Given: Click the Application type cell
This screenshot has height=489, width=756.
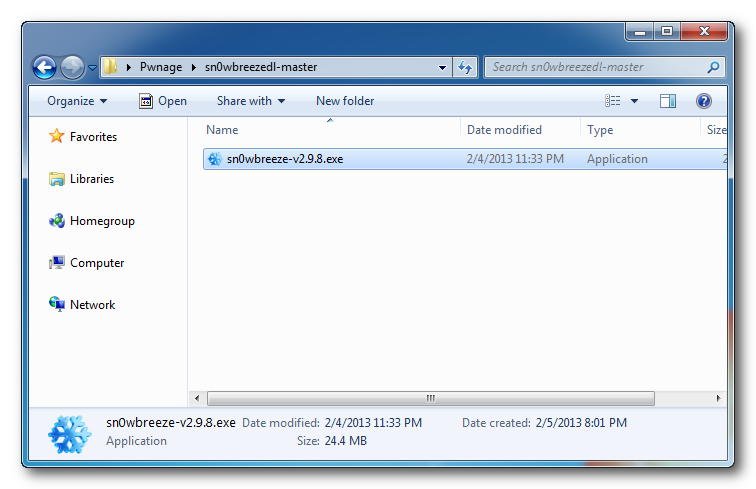Looking at the screenshot, I should click(x=617, y=159).
